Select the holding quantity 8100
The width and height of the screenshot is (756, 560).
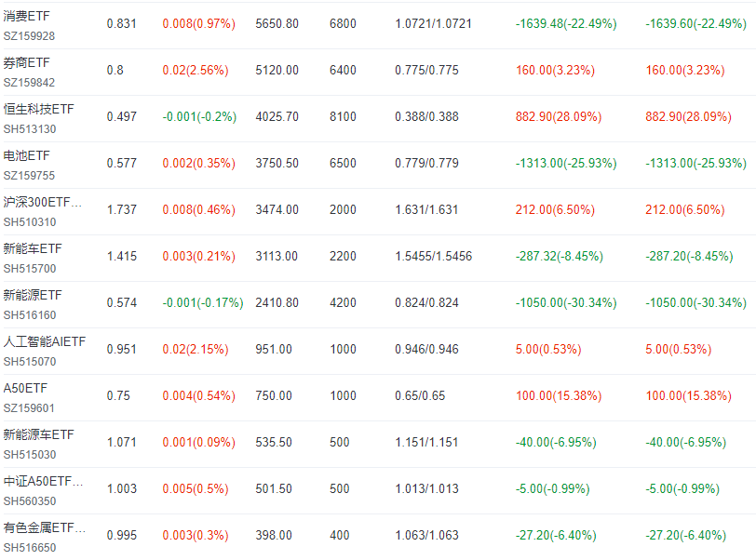point(343,116)
